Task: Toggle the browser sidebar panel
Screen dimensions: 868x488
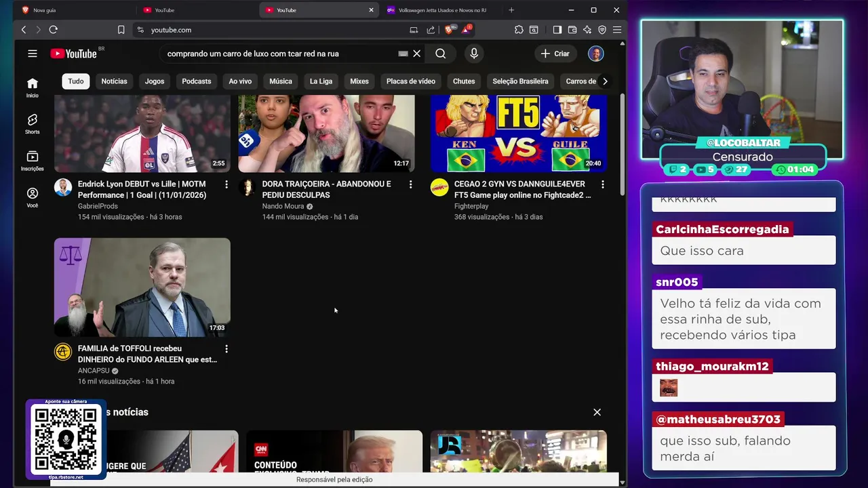Action: [x=557, y=30]
